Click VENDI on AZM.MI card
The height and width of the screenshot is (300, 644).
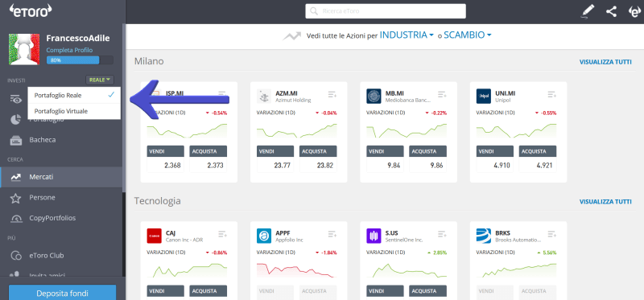[275, 151]
